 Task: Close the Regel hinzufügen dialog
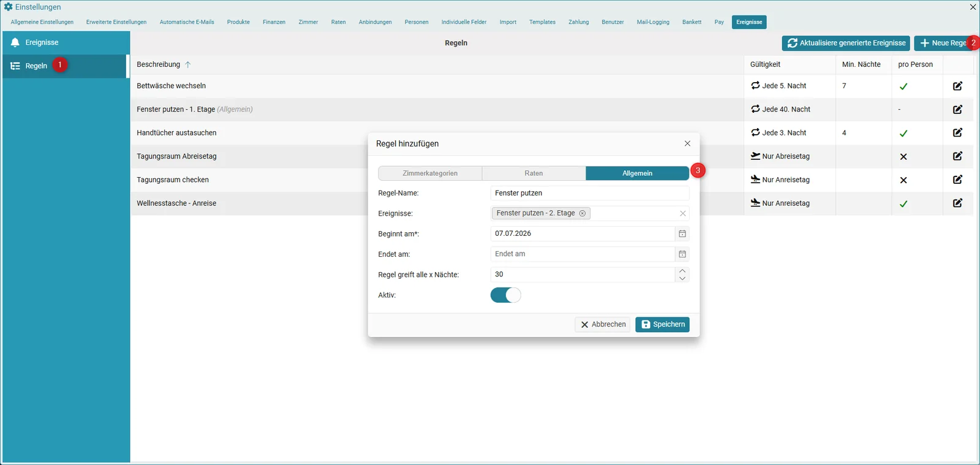pyautogui.click(x=687, y=143)
